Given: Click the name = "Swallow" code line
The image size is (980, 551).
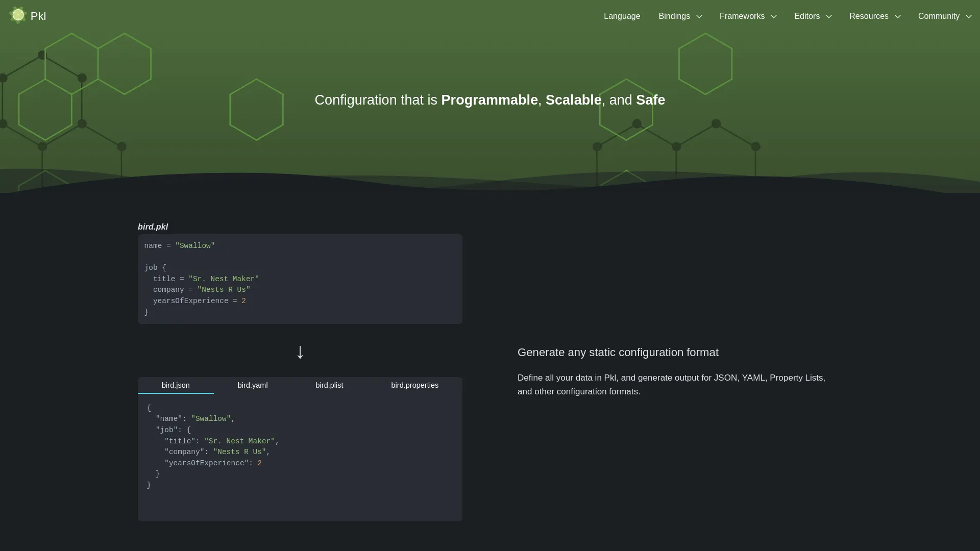Looking at the screenshot, I should click(180, 246).
